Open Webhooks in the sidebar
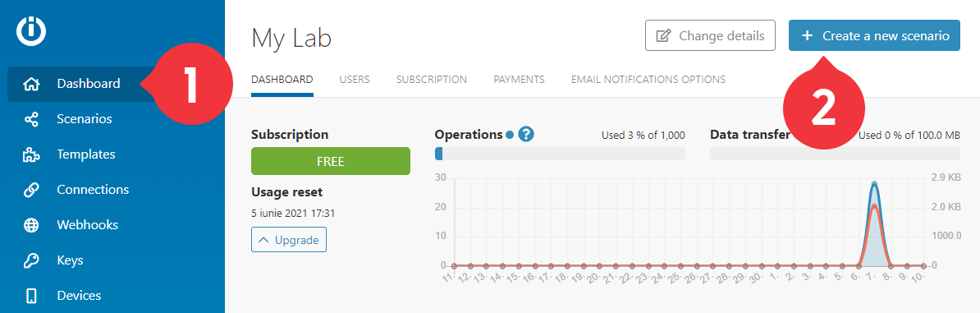Screen dimensions: 980x313 (87, 225)
